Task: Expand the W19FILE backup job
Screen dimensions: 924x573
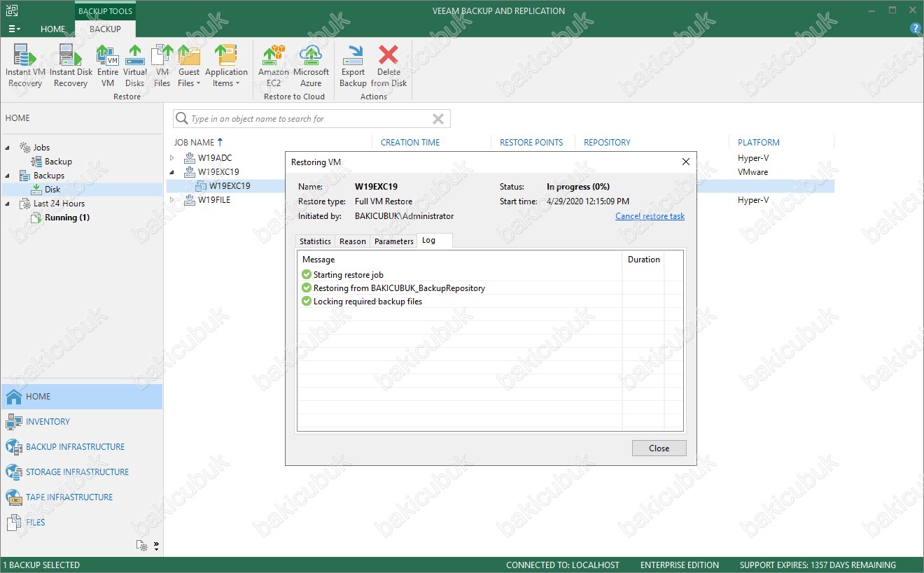Action: 172,200
